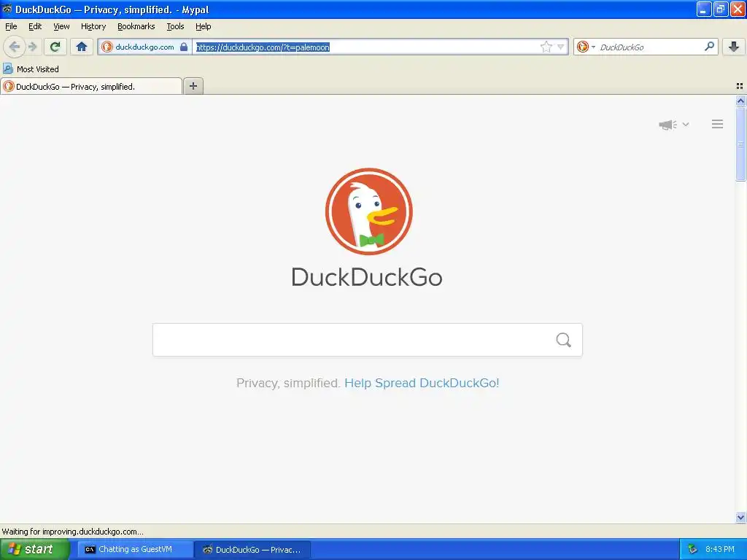
Task: Open a new tab with the plus button
Action: pos(193,86)
